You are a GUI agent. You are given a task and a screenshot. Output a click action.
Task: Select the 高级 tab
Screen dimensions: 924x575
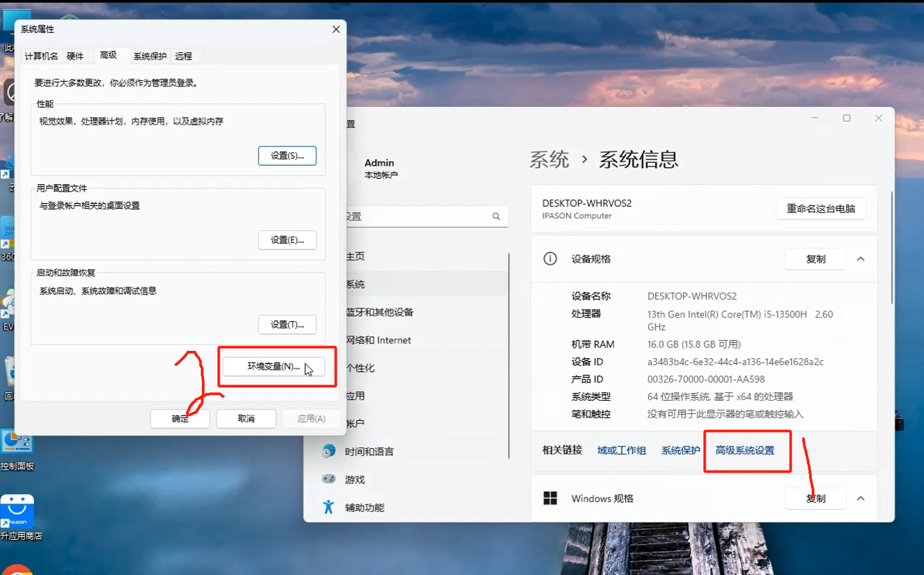109,55
